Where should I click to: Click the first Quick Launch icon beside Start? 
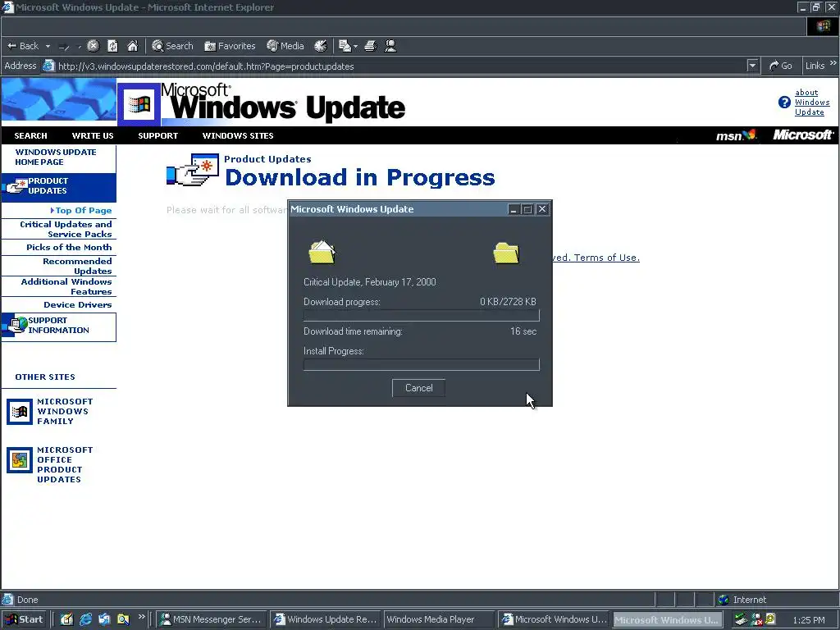click(66, 619)
